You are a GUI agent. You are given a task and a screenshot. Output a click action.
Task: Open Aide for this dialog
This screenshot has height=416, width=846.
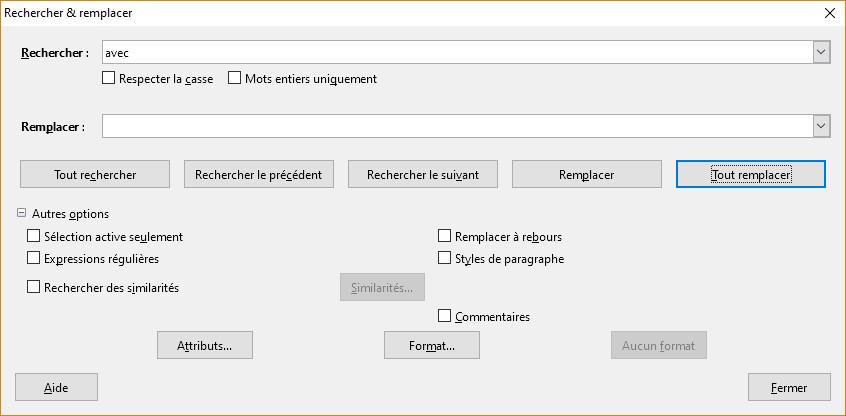[56, 387]
